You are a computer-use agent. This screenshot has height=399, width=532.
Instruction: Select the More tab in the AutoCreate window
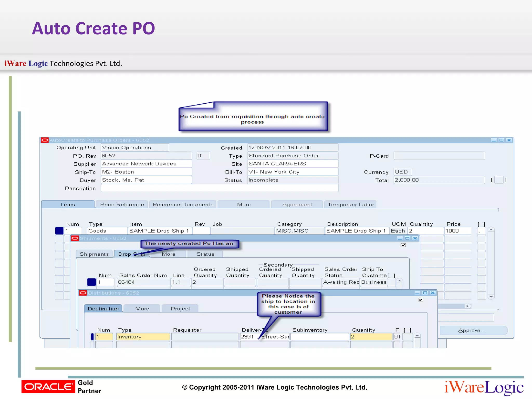(x=244, y=204)
